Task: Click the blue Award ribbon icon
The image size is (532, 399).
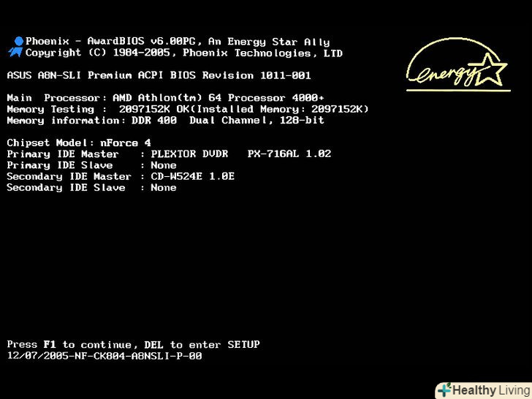Action: (x=15, y=47)
